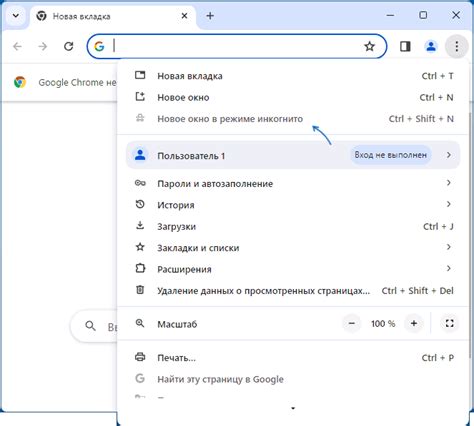Click the history clock icon
The image size is (474, 426).
(140, 204)
